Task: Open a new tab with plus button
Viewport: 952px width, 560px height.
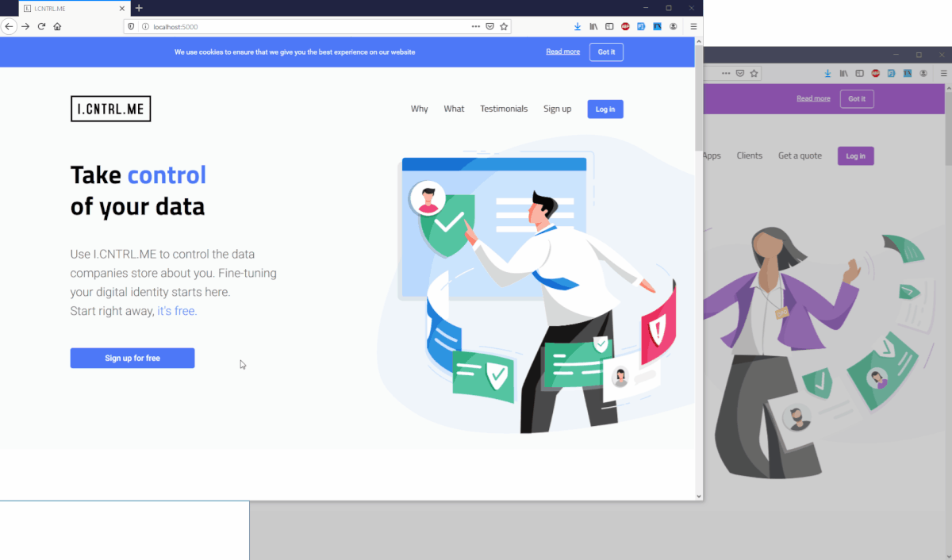Action: 139,8
